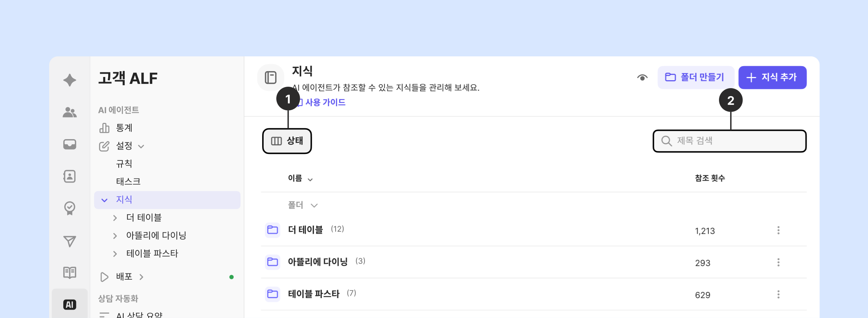Click the paper plane marketing icon

click(69, 241)
